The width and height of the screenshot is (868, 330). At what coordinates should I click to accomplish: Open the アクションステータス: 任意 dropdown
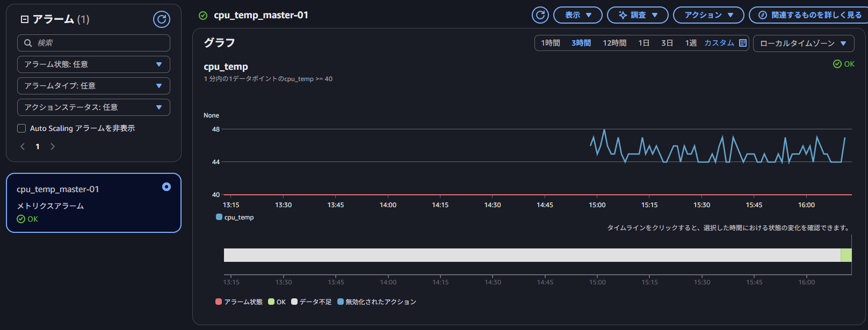point(93,107)
